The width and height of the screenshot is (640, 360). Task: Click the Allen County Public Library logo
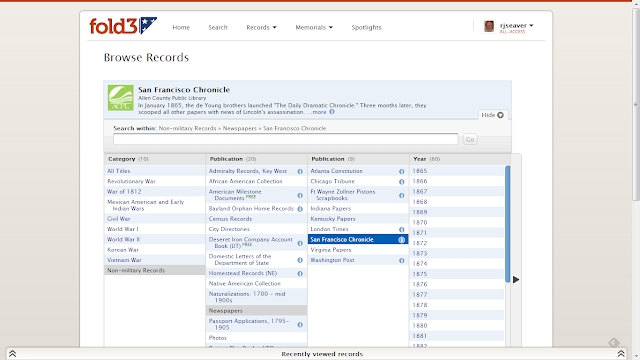(x=120, y=98)
